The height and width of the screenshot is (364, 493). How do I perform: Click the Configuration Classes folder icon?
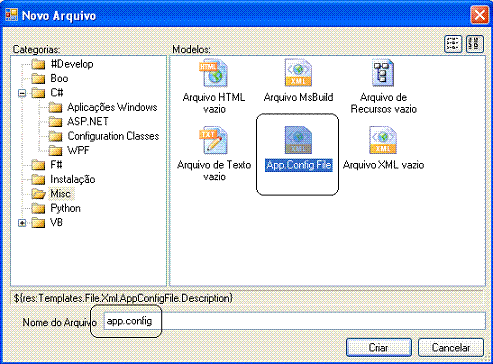click(x=55, y=136)
